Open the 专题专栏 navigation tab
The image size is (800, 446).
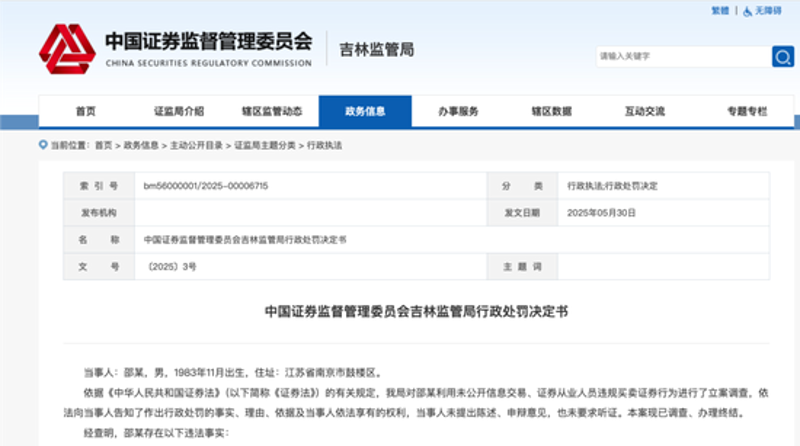point(747,111)
